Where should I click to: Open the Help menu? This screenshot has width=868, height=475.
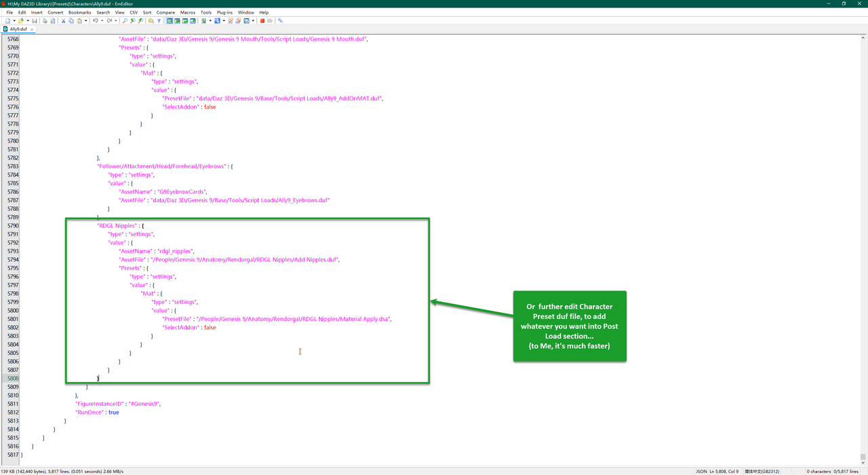click(x=264, y=12)
